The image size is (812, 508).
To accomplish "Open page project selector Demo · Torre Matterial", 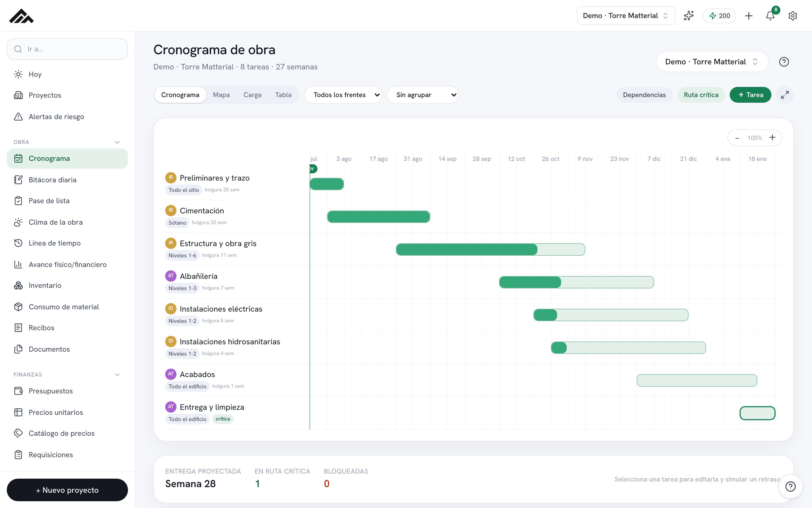I will pyautogui.click(x=712, y=62).
